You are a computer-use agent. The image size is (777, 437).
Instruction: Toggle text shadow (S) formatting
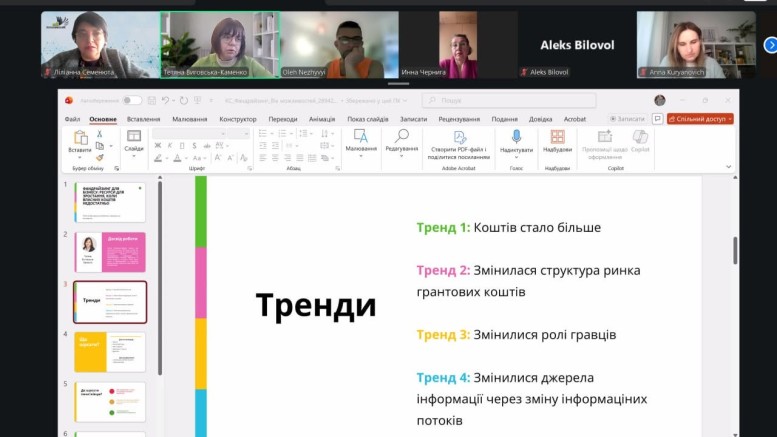click(x=194, y=146)
